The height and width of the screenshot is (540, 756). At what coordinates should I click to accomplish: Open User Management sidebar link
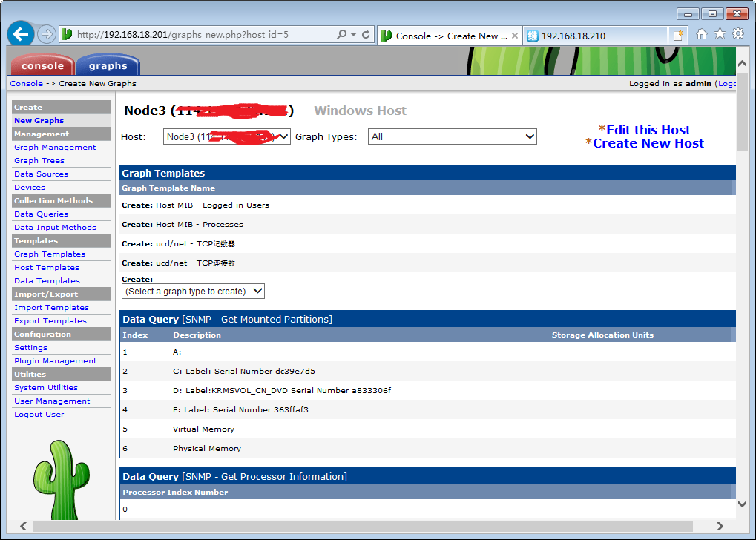(52, 401)
